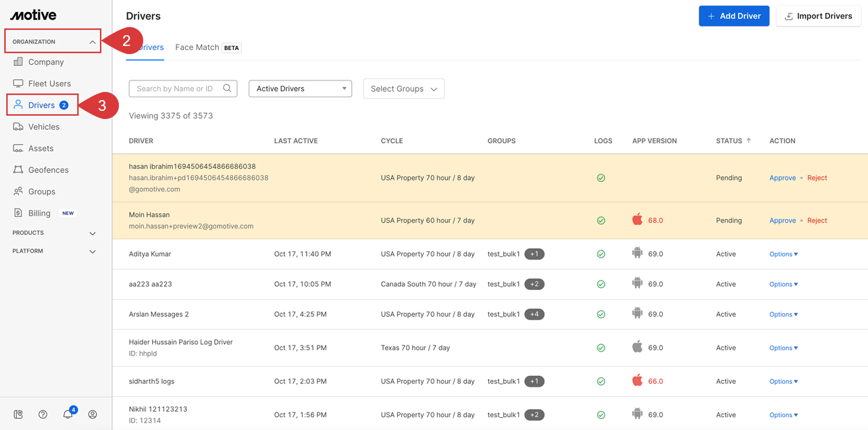Click the App Version column header
The width and height of the screenshot is (868, 430).
[x=655, y=141]
